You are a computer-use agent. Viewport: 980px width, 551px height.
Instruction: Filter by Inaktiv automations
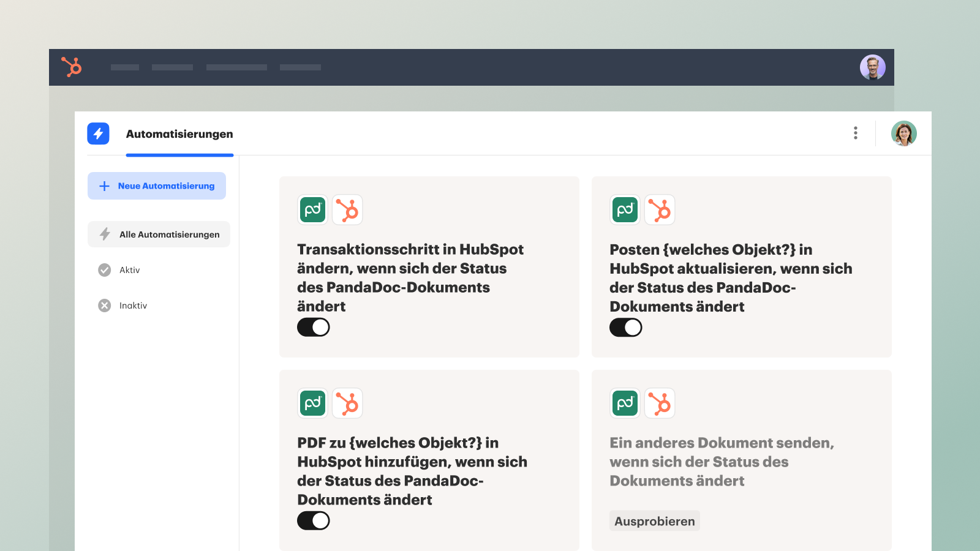click(133, 305)
